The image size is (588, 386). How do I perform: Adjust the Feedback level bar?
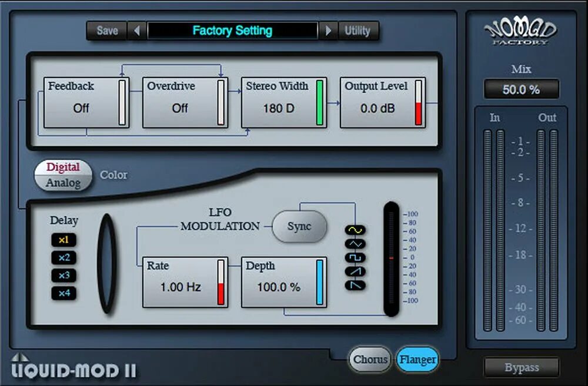tap(122, 102)
